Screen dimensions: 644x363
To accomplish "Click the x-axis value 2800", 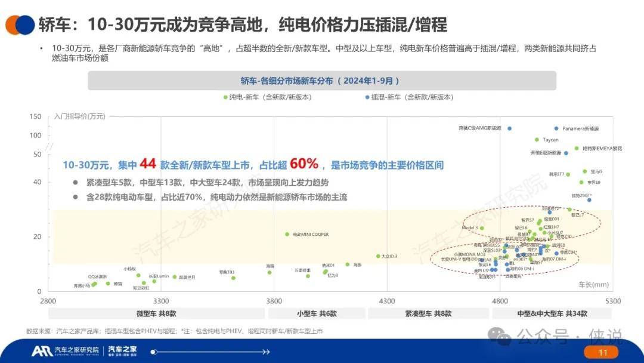I will 48,301.
